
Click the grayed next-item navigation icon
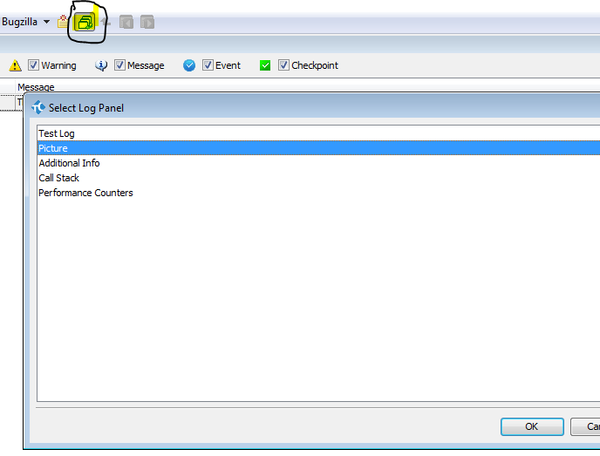point(147,22)
